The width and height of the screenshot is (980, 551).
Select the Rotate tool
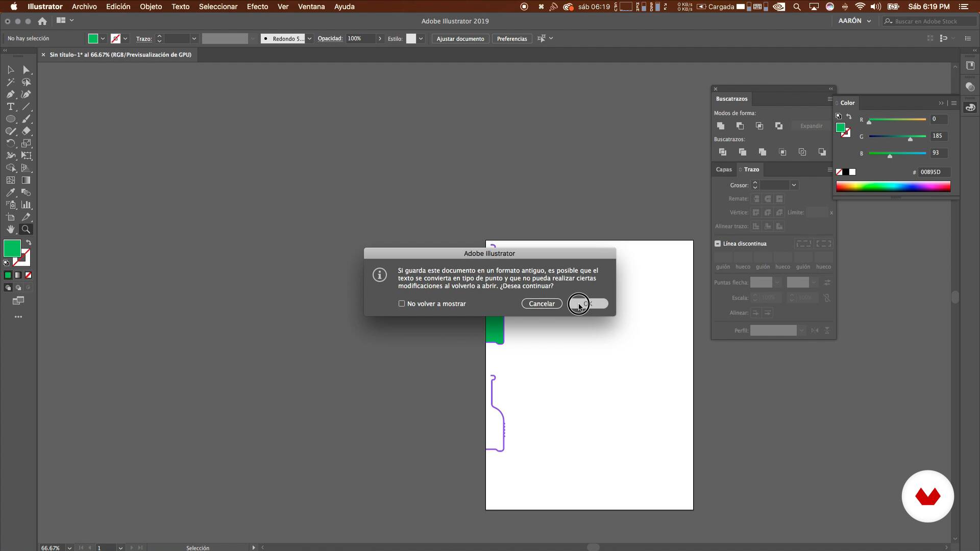(x=11, y=143)
